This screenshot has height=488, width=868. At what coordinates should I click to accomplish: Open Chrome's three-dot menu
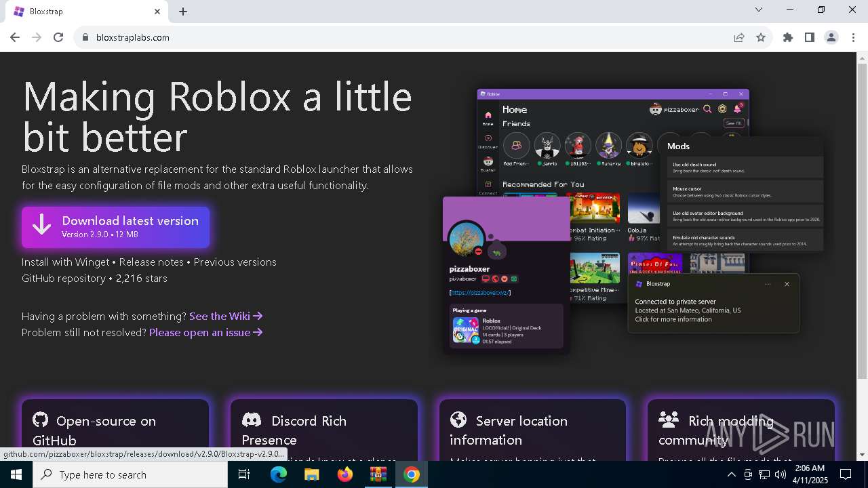853,38
